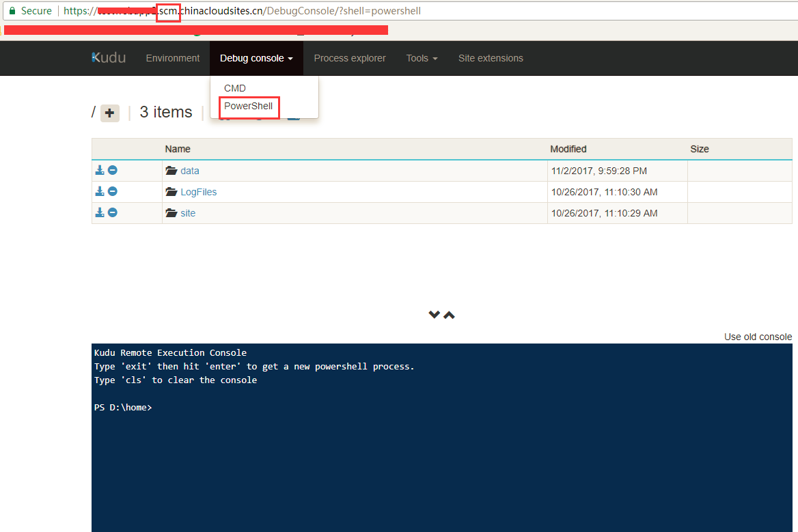The width and height of the screenshot is (798, 532).
Task: Open Site extensions page
Action: pos(491,58)
